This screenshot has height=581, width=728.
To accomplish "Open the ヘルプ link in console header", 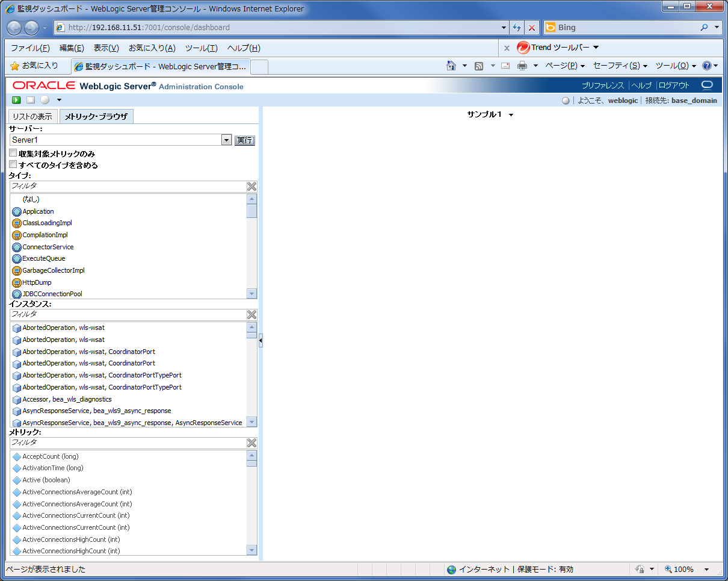I will [641, 85].
